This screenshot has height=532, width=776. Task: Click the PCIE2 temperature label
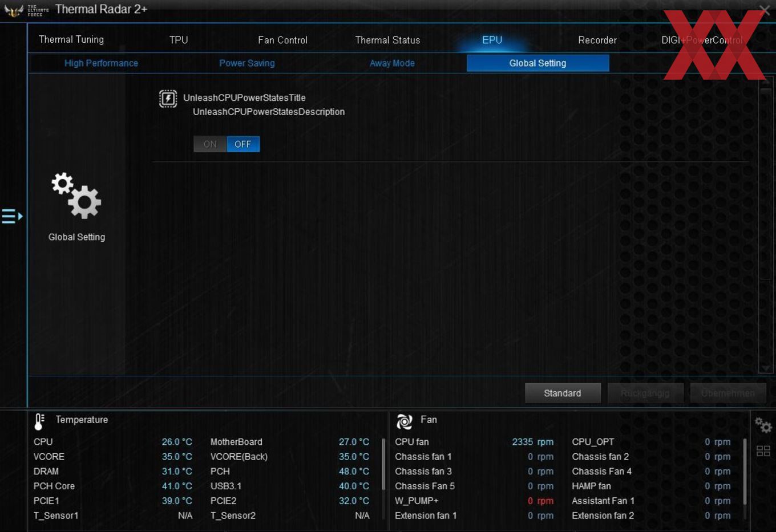click(x=223, y=501)
